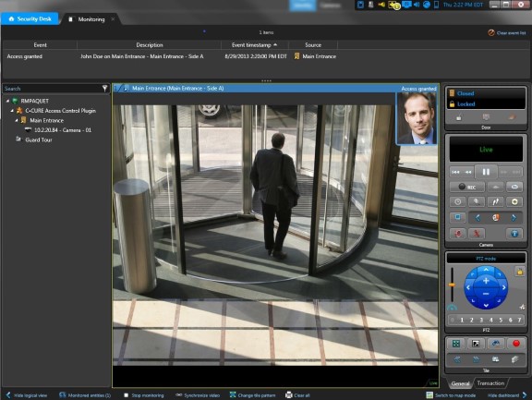Toggle Stop monitoring checkbox
This screenshot has height=400, width=532.
click(126, 395)
